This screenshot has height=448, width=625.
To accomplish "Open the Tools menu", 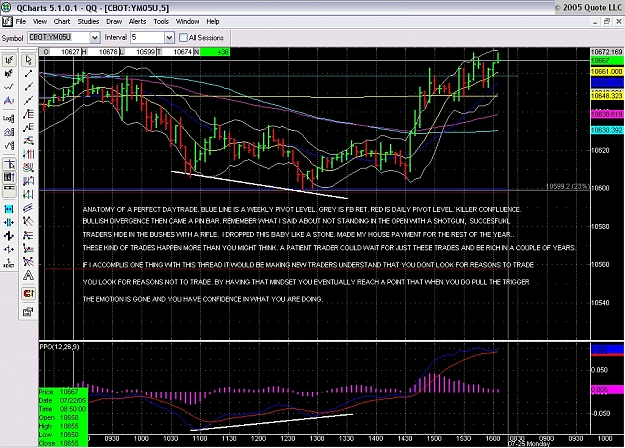I will 161,22.
